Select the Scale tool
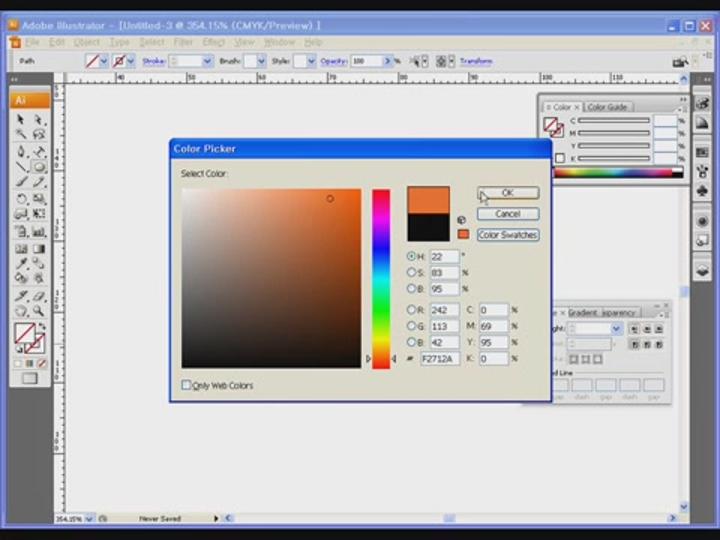 [39, 198]
